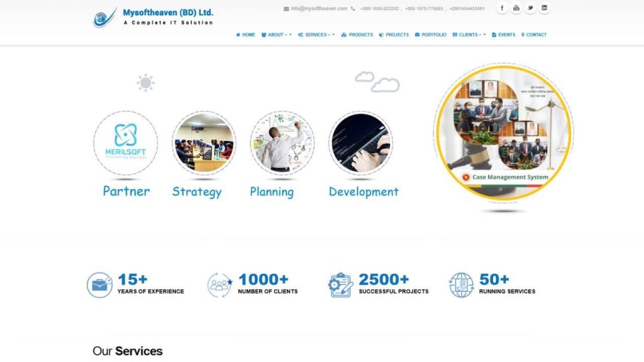This screenshot has height=362, width=644.
Task: Expand the SERVICES dropdown menu
Action: pos(316,35)
